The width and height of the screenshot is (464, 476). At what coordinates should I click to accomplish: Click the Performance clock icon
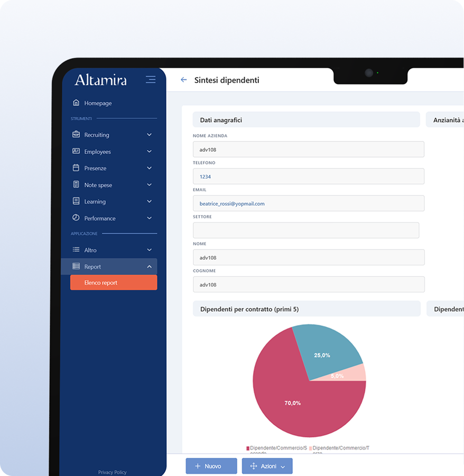[76, 218]
